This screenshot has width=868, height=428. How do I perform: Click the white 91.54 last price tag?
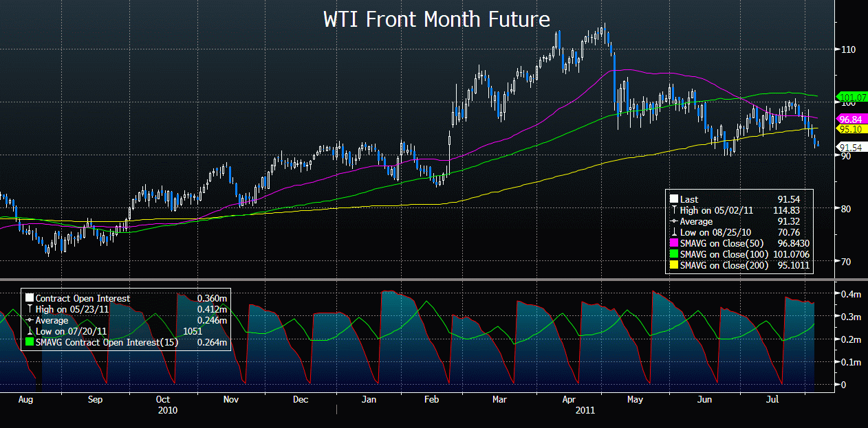(x=850, y=147)
